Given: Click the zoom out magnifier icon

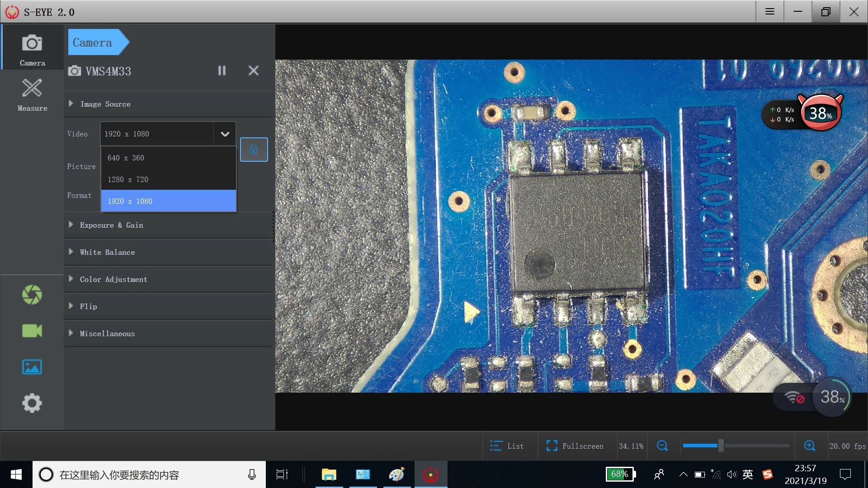Looking at the screenshot, I should pos(662,446).
